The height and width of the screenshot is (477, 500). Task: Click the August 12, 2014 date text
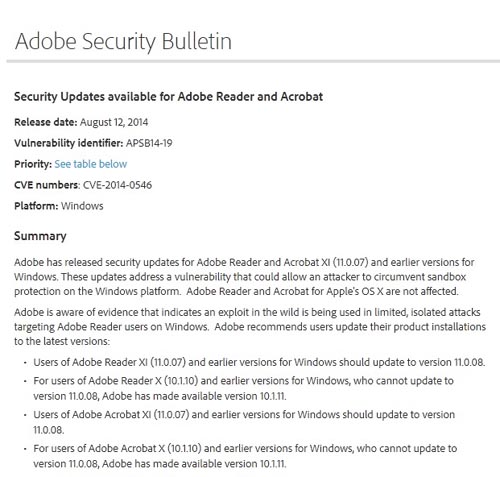point(114,122)
